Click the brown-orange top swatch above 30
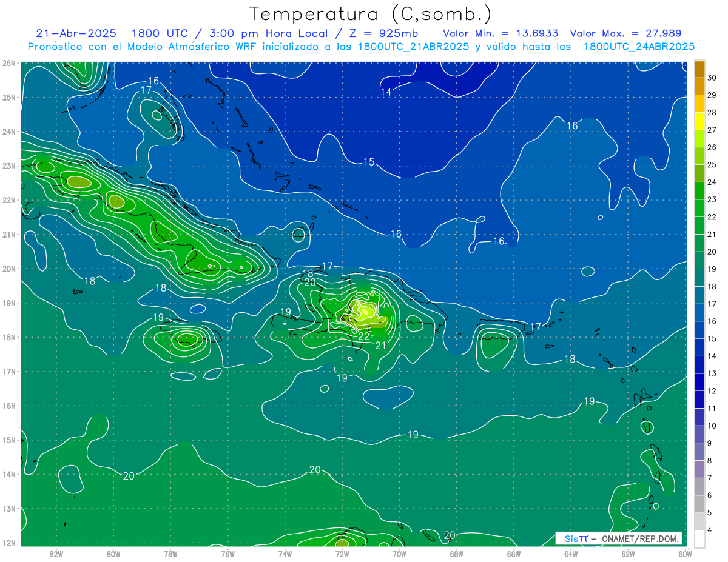Screen dimensions: 728x562 click(x=699, y=69)
